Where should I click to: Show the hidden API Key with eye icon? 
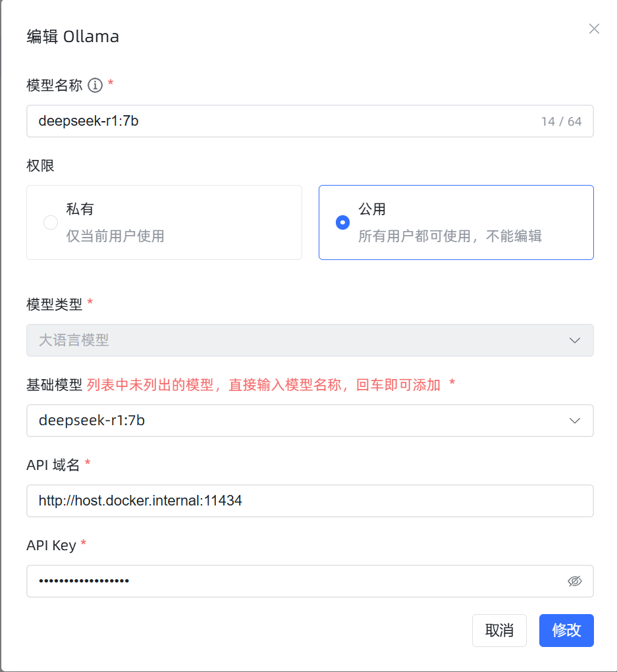[x=574, y=581]
